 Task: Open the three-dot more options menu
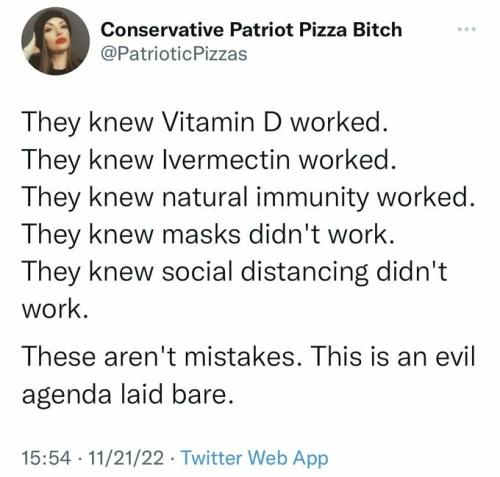point(466,29)
